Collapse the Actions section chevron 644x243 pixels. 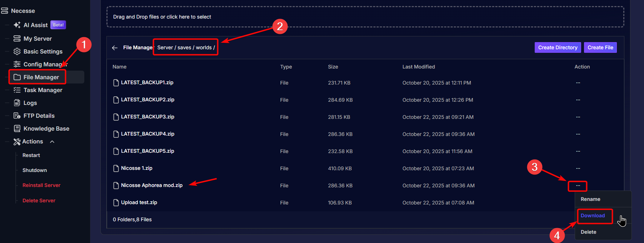tap(52, 142)
